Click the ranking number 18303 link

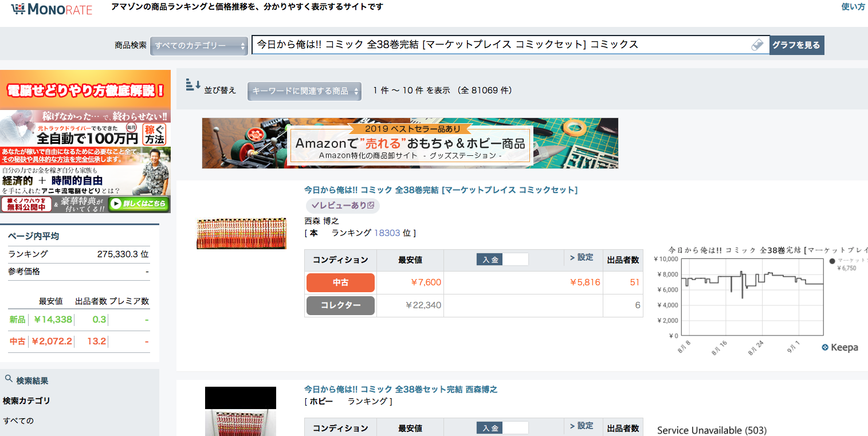(387, 233)
